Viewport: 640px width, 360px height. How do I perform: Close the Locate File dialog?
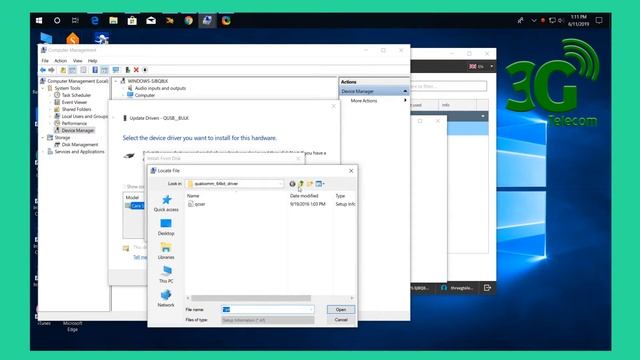coord(351,171)
